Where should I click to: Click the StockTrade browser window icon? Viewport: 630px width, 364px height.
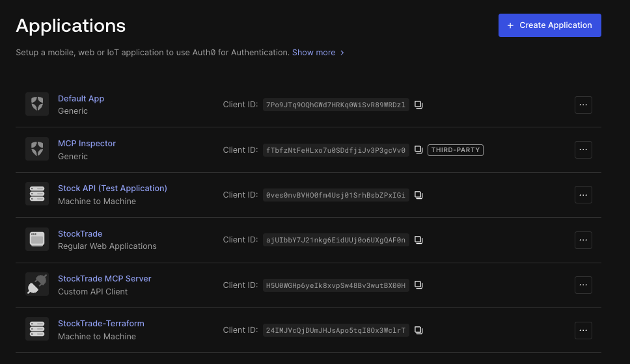[37, 239]
